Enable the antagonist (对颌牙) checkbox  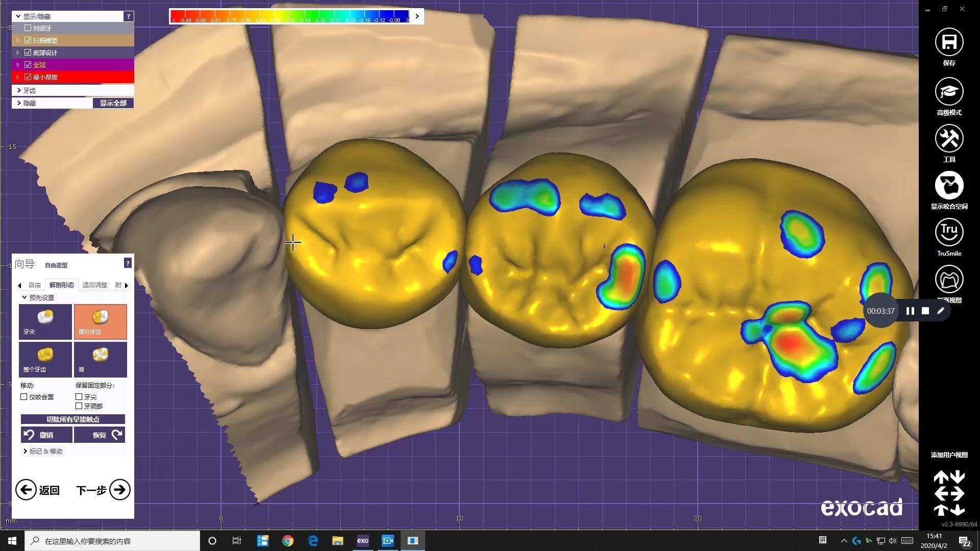click(x=28, y=28)
